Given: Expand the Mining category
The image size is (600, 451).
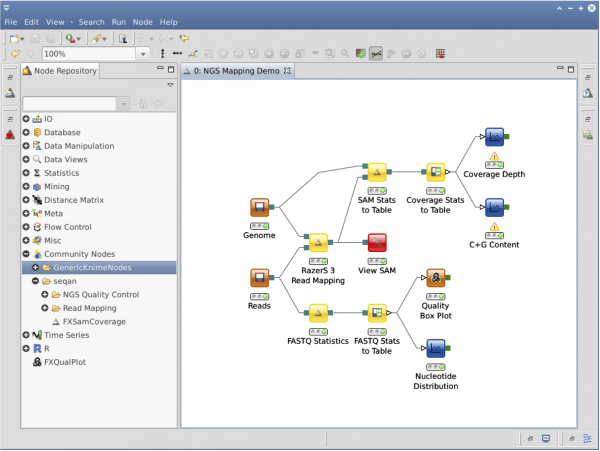Looking at the screenshot, I should (x=26, y=186).
